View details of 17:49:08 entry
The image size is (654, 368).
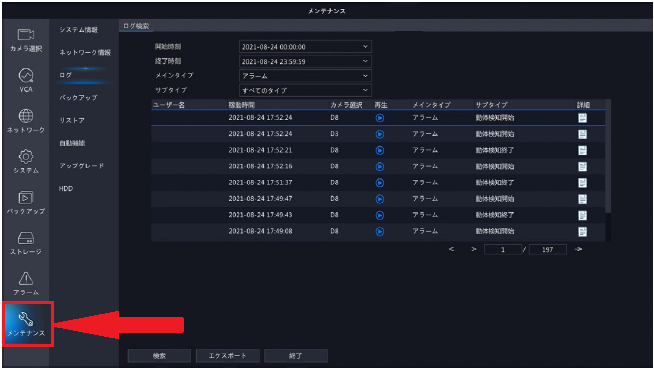(583, 232)
